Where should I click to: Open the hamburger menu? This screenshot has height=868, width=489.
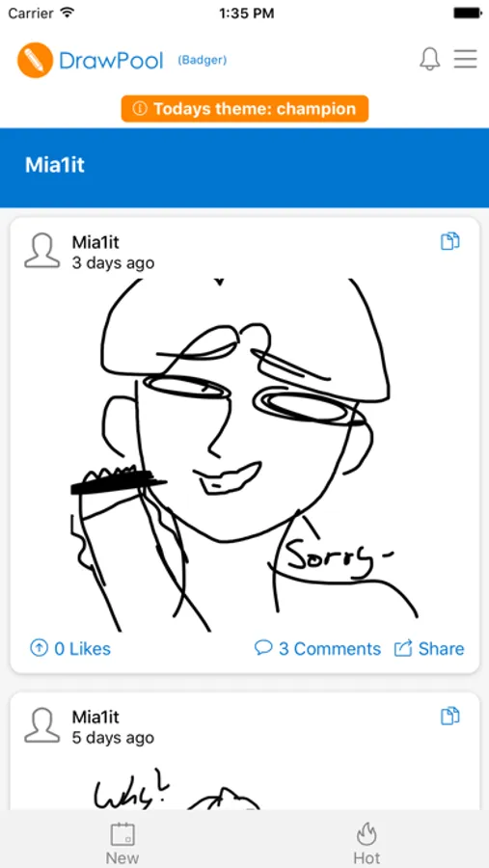pyautogui.click(x=465, y=59)
